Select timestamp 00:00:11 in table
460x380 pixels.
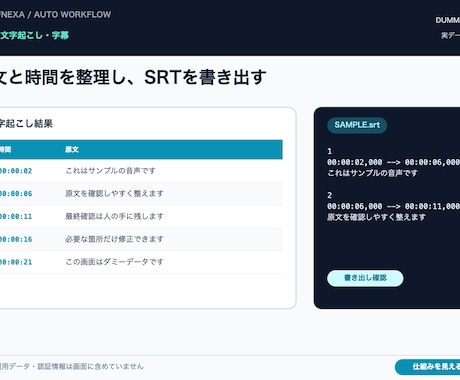tap(16, 217)
